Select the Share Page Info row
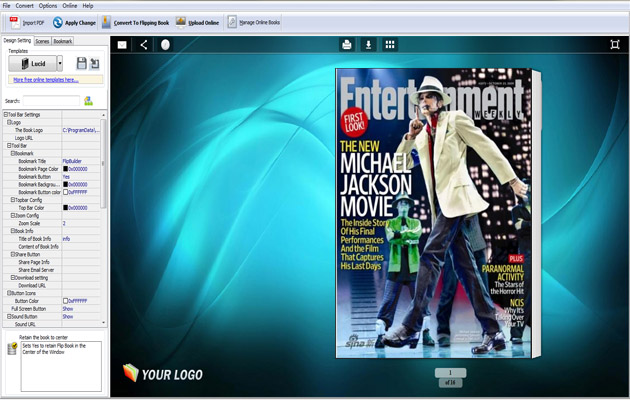630x400 pixels. click(51, 262)
